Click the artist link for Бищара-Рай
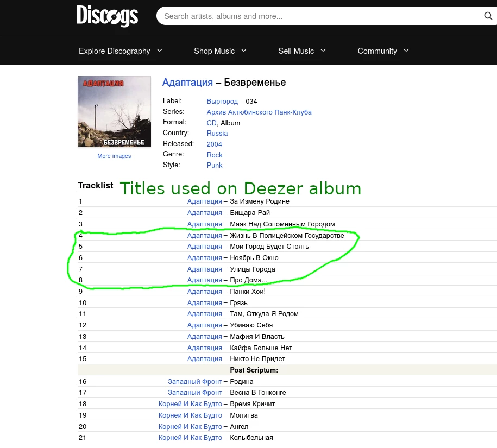Screen dimensions: 497x448 204,213
